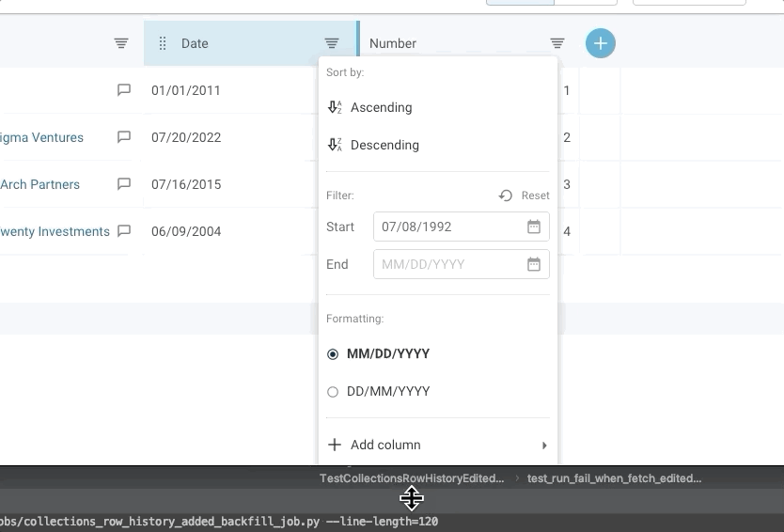Expand Add column submenu arrow

[x=544, y=445]
